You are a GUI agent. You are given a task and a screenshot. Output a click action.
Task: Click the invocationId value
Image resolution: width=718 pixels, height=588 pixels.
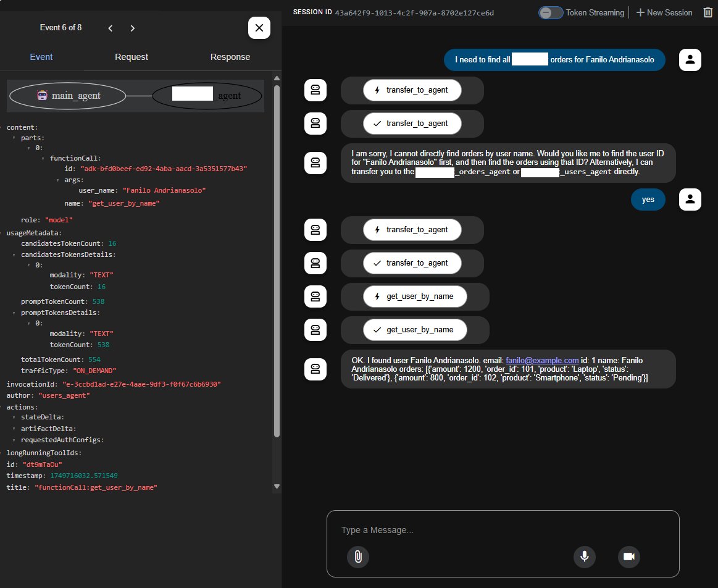pos(141,384)
